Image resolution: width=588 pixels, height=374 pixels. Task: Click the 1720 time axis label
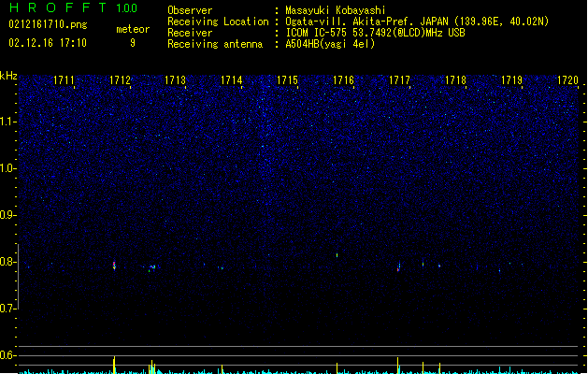pyautogui.click(x=567, y=80)
